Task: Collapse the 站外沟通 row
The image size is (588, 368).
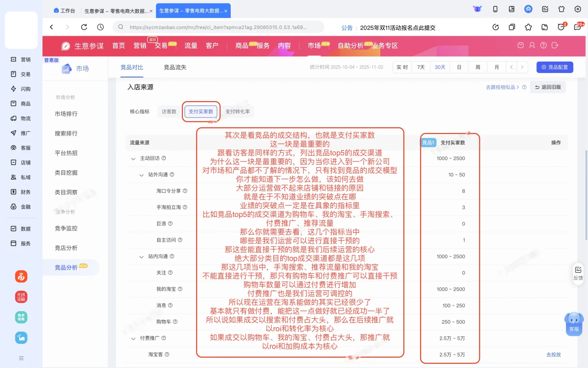Action: point(142,175)
